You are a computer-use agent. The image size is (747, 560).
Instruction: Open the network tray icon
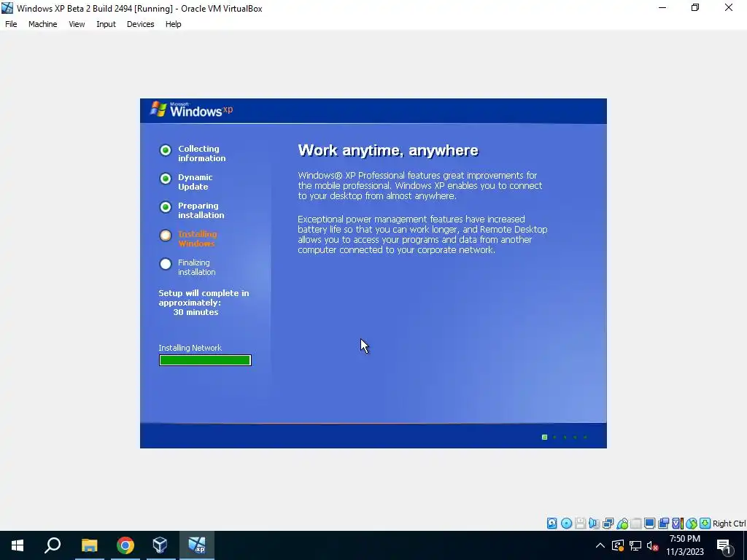[x=635, y=545]
